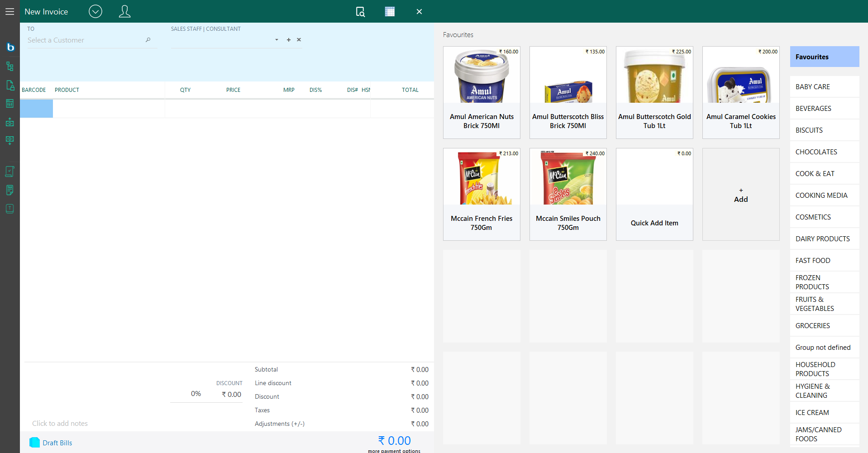The height and width of the screenshot is (453, 868).
Task: Open the document search icon in header
Action: pos(360,12)
